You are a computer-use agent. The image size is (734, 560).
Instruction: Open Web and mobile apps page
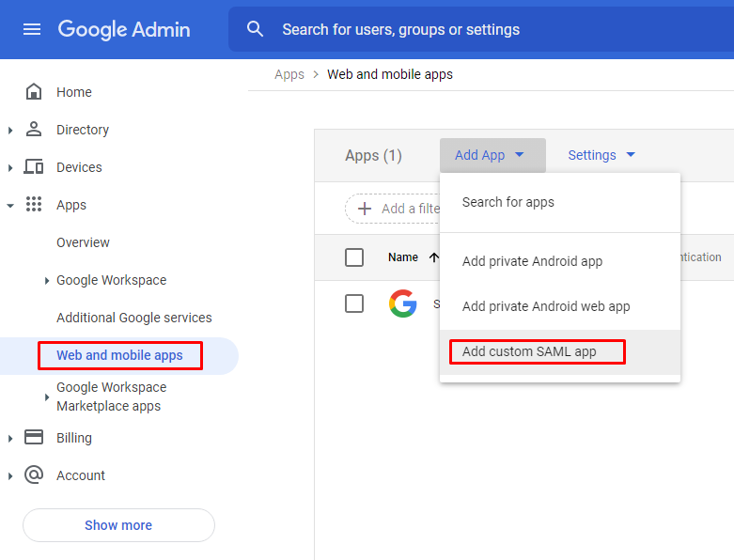(119, 355)
